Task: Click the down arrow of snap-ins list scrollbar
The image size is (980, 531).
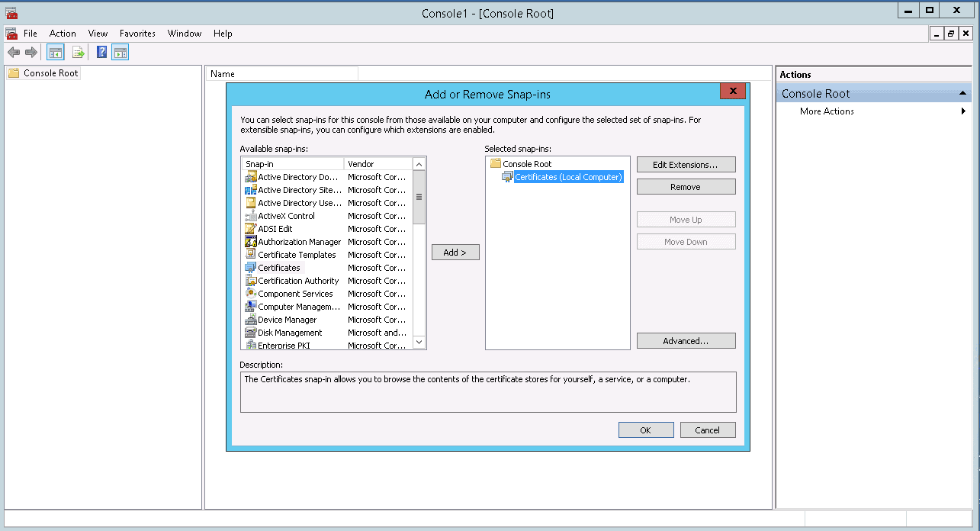Action: coord(419,343)
